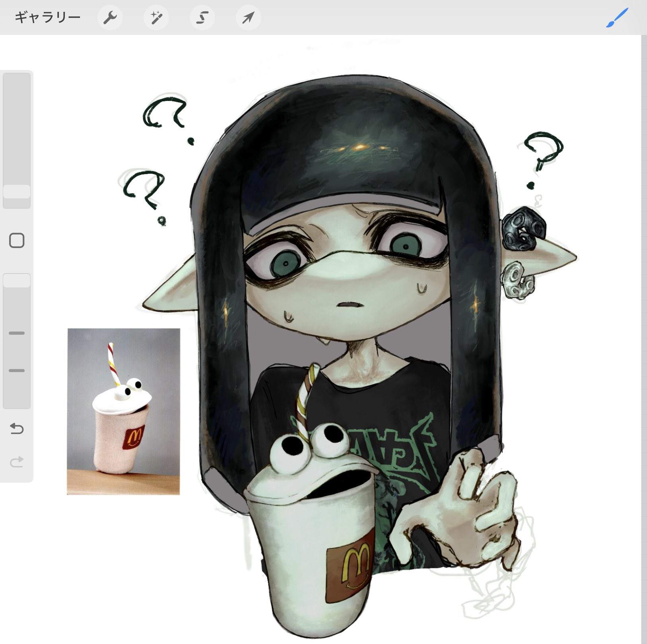The image size is (647, 644).
Task: Select the blue Brush tool
Action: [x=617, y=18]
